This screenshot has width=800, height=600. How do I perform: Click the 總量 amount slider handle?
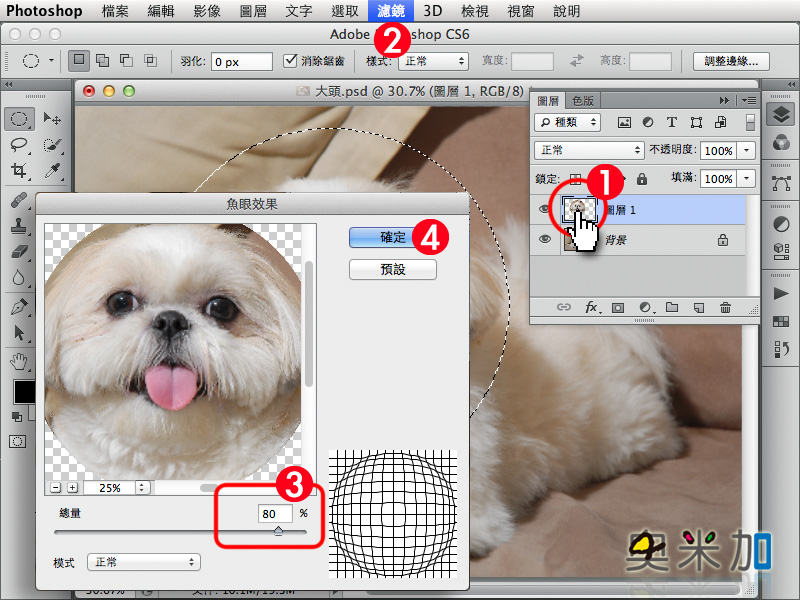click(278, 531)
